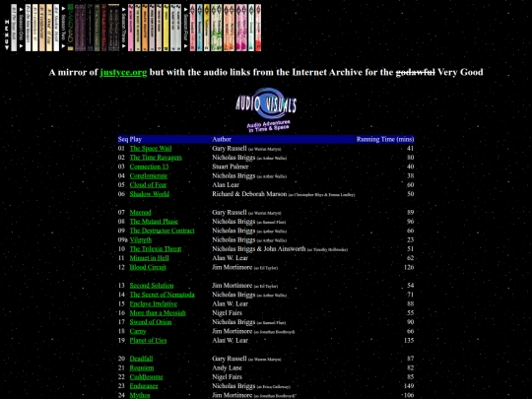The width and height of the screenshot is (532, 399).
Task: Click the Season Three label in cassette strip
Action: 124,28
